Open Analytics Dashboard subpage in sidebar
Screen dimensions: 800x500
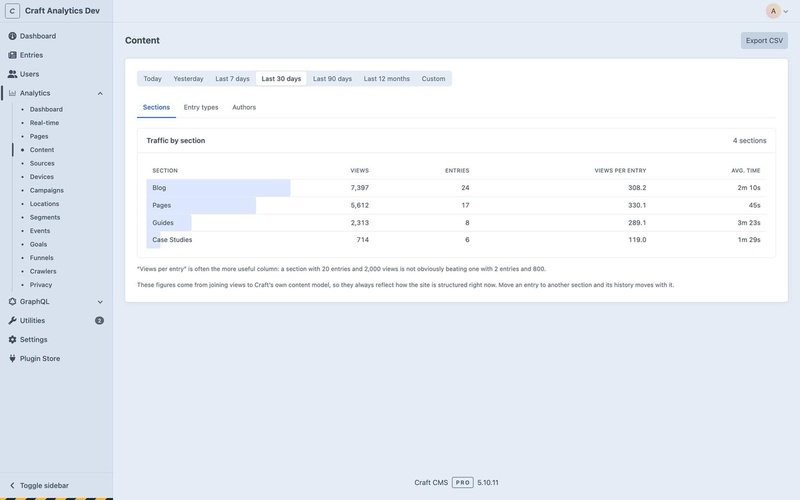pos(46,109)
